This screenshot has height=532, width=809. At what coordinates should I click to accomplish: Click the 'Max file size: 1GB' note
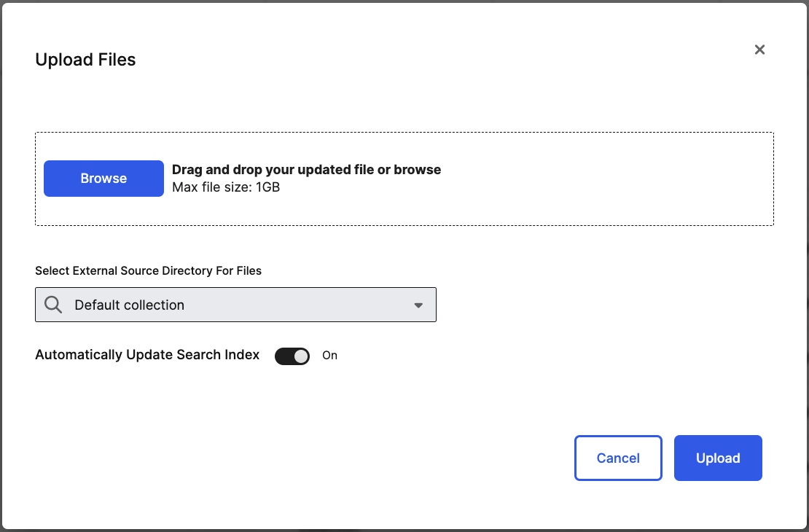(226, 187)
